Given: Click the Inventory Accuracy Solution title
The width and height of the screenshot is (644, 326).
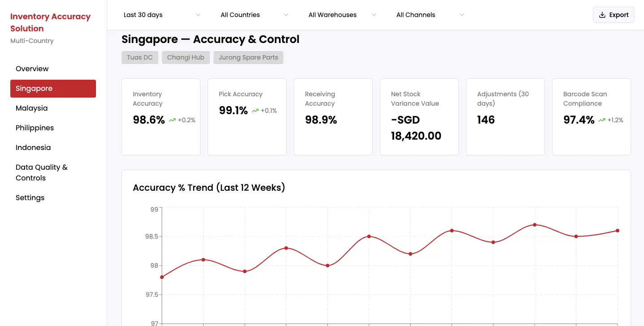Looking at the screenshot, I should (50, 22).
